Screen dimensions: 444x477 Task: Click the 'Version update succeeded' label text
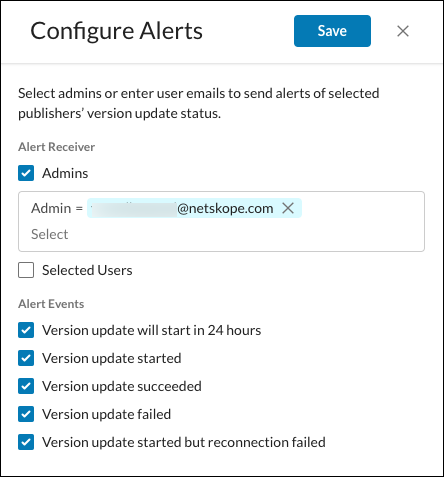pyautogui.click(x=122, y=386)
